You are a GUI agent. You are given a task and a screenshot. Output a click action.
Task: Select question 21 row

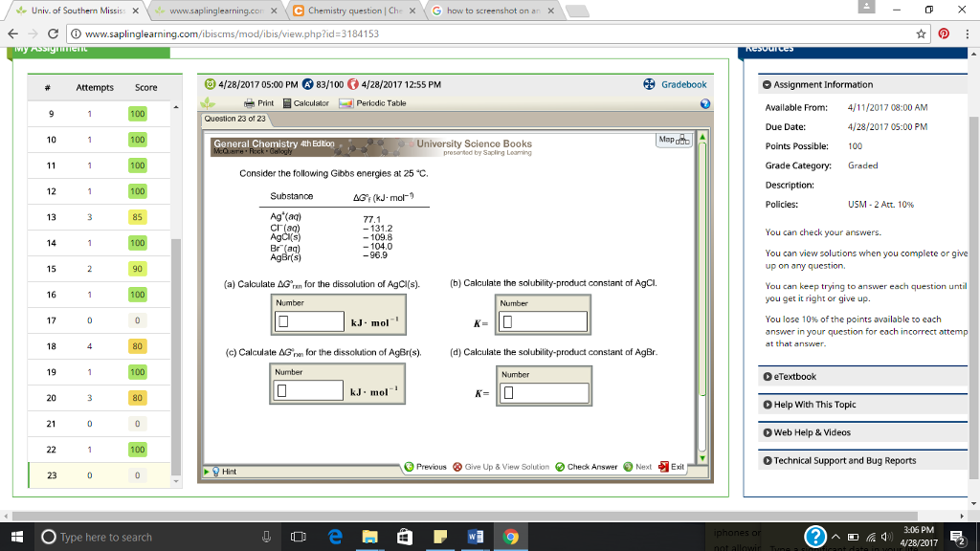pos(99,424)
